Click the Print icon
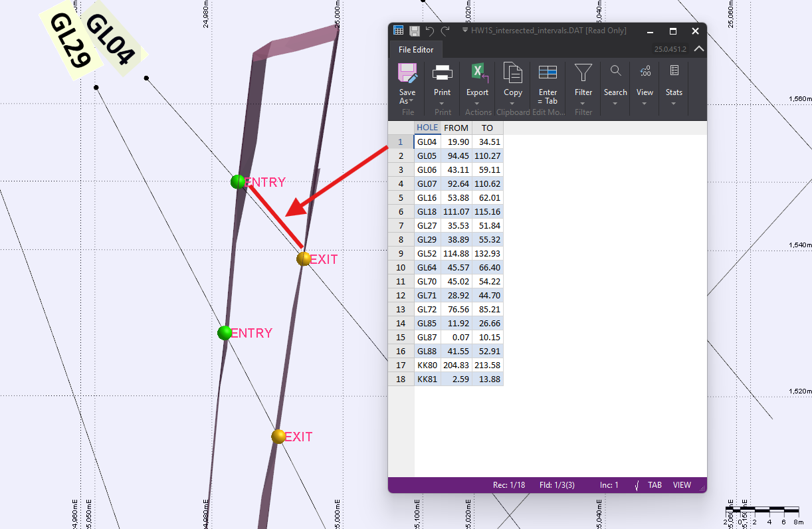The image size is (812, 529). tap(442, 75)
